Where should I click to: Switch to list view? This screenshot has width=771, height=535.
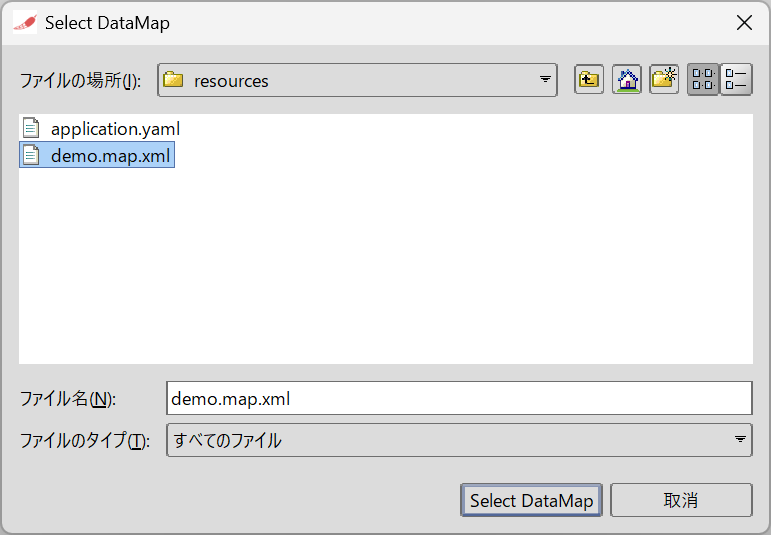pyautogui.click(x=703, y=79)
